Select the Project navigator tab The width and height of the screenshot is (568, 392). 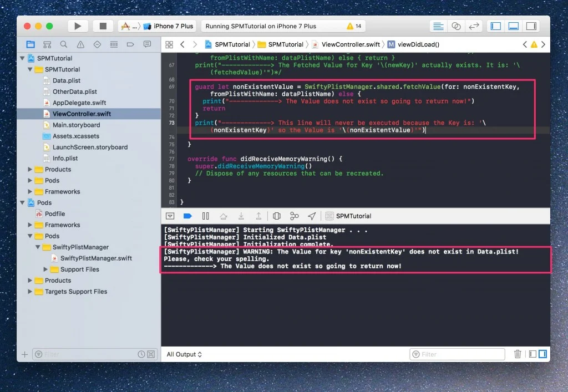(31, 44)
